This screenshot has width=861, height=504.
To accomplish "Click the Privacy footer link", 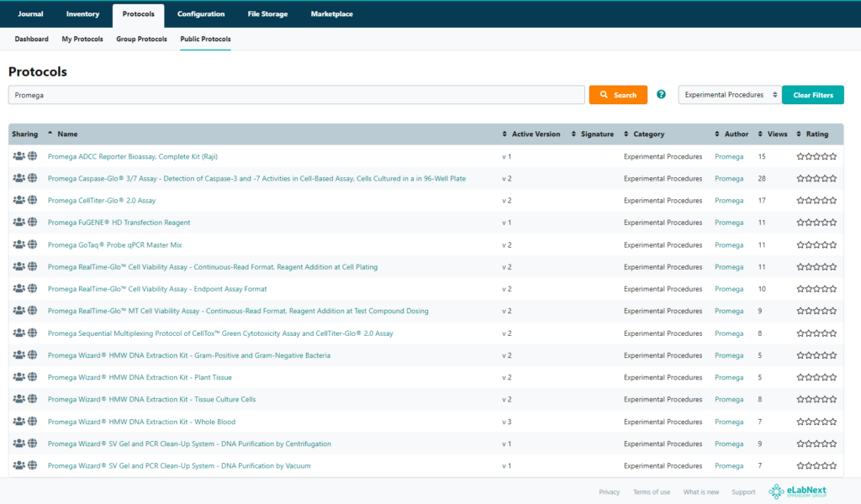I will (x=609, y=492).
